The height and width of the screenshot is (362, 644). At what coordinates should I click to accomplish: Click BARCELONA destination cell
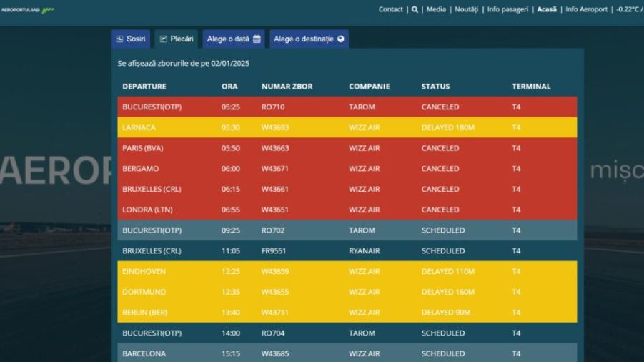[x=144, y=354]
